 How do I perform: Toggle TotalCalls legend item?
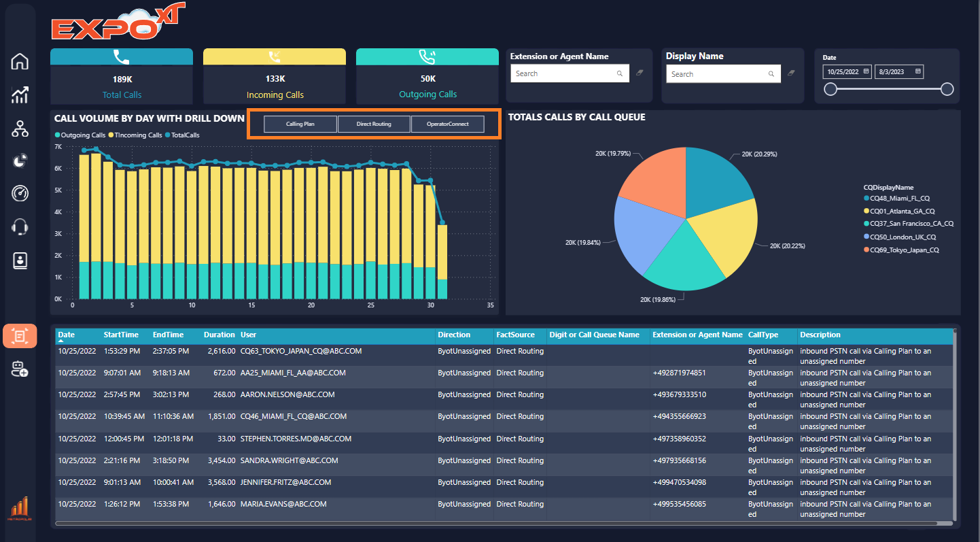click(x=182, y=135)
